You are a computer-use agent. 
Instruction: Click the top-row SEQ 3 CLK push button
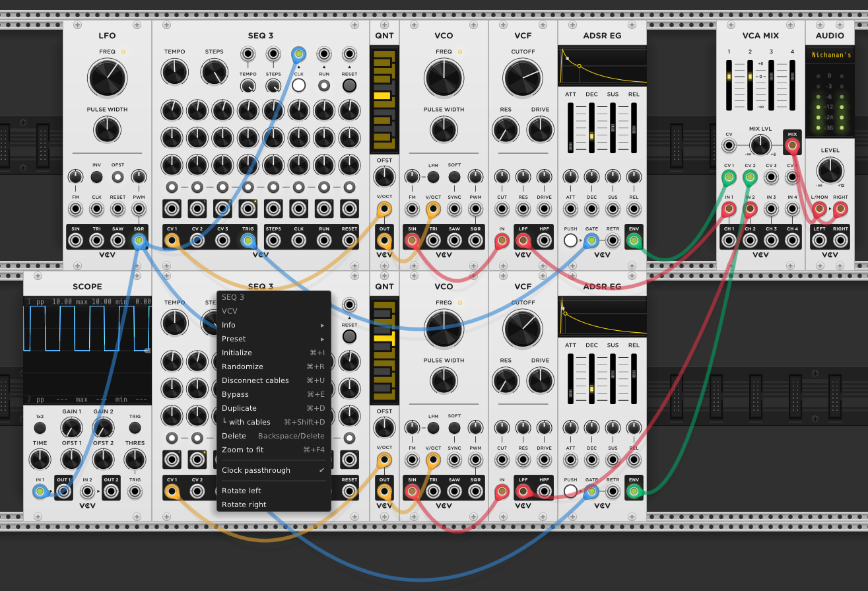(x=298, y=85)
